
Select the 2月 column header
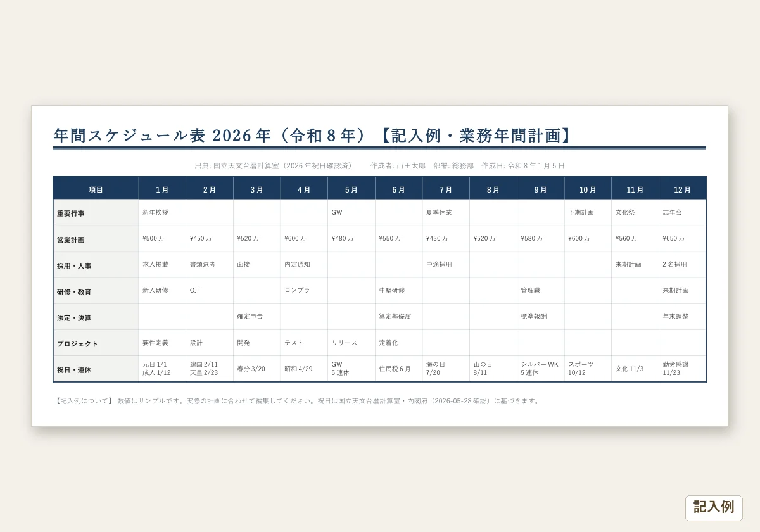coord(210,189)
